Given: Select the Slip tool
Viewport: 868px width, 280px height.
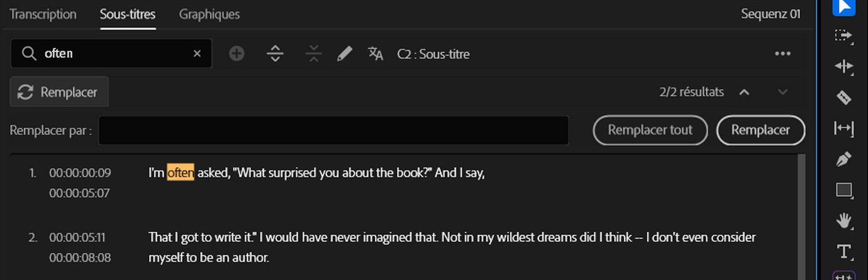Looking at the screenshot, I should [x=843, y=128].
